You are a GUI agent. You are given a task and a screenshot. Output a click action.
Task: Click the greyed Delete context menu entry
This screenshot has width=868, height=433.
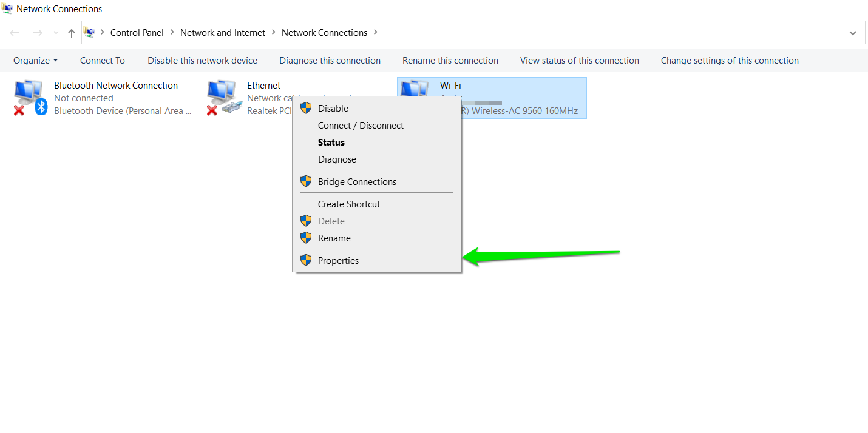(376, 221)
